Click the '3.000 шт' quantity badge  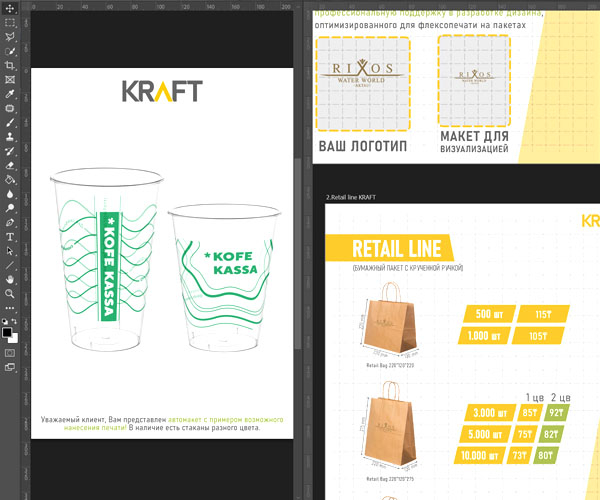pos(490,413)
